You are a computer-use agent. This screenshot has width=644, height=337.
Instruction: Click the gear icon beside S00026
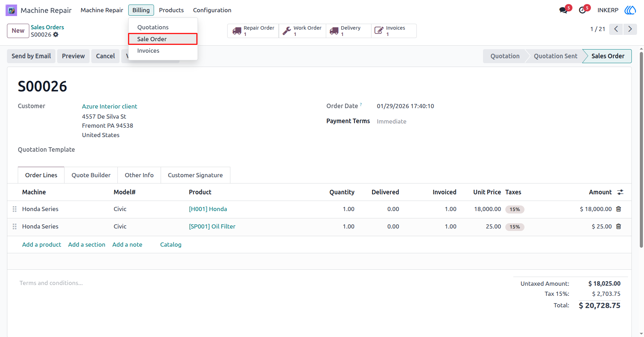pyautogui.click(x=56, y=35)
